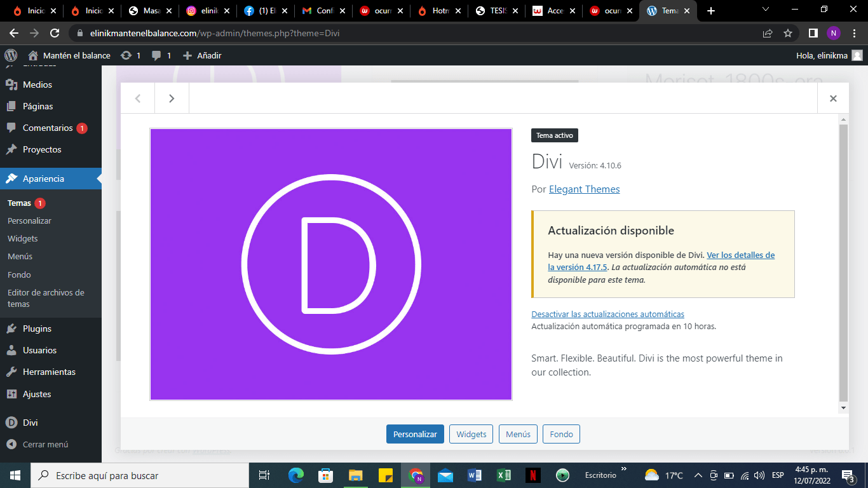Viewport: 868px width, 488px height.
Task: Open the Windows Start menu
Action: [15, 475]
